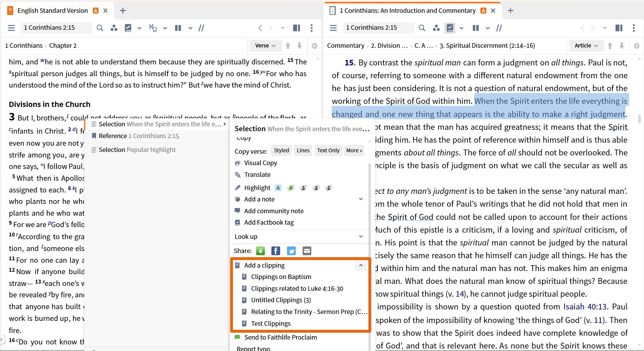Collapse the Add a clipping section
The width and height of the screenshot is (644, 351).
pos(361,265)
